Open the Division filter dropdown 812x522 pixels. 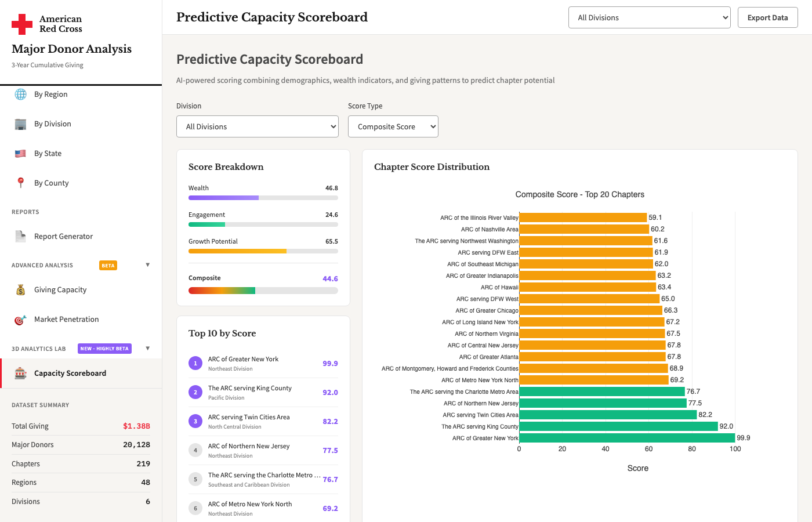click(258, 126)
